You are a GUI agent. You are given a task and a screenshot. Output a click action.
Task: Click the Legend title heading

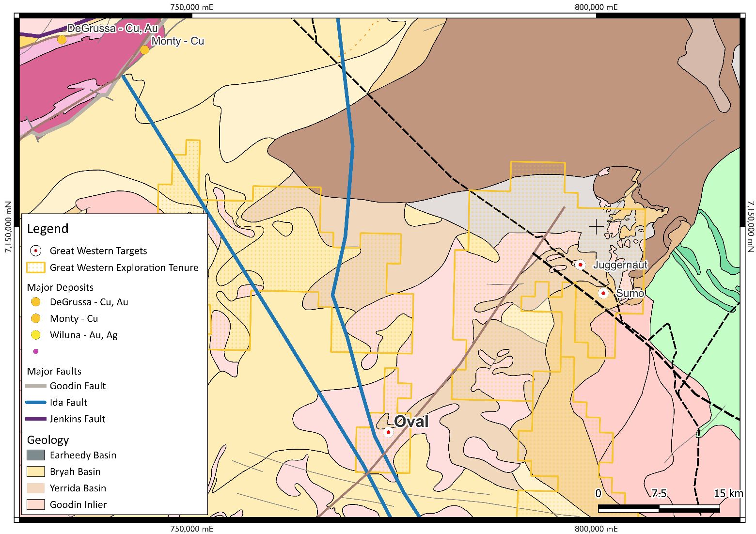(x=47, y=229)
